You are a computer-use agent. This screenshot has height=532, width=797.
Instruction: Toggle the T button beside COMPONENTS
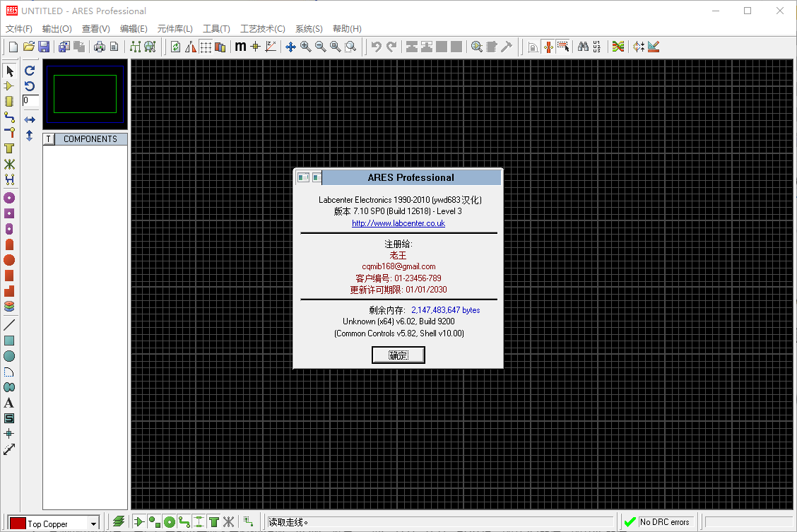[x=49, y=139]
